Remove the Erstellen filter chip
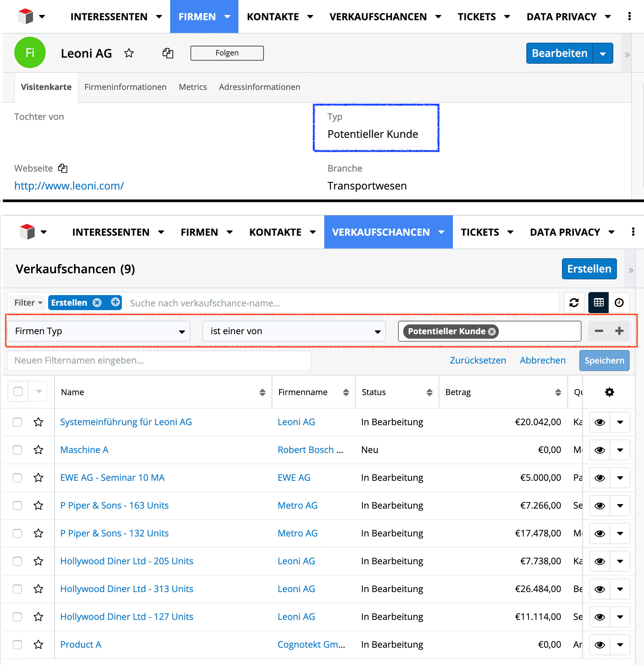 click(97, 303)
